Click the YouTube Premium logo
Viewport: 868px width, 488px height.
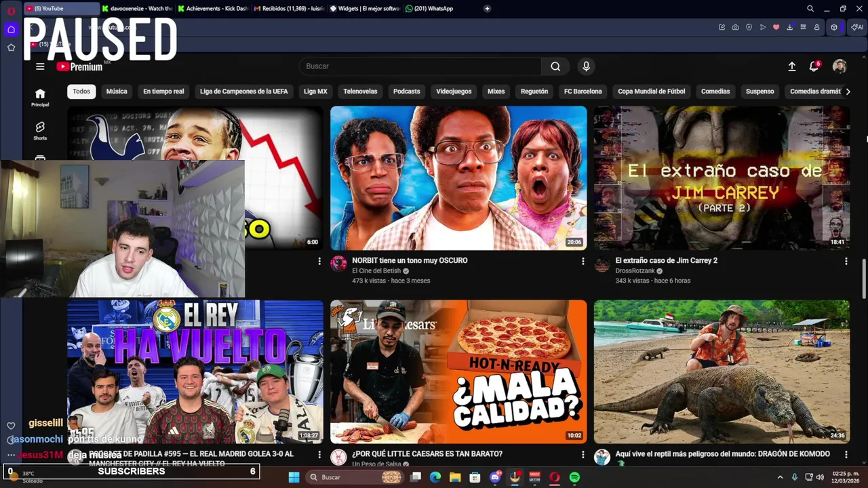pos(79,66)
